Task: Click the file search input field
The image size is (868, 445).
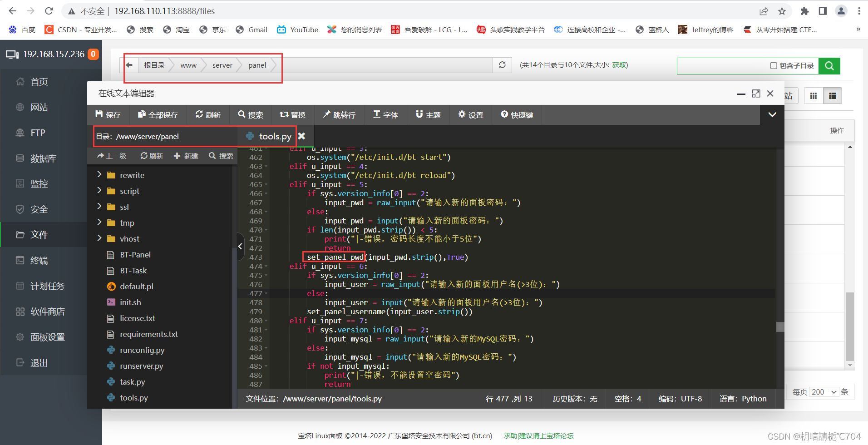Action: coord(722,66)
